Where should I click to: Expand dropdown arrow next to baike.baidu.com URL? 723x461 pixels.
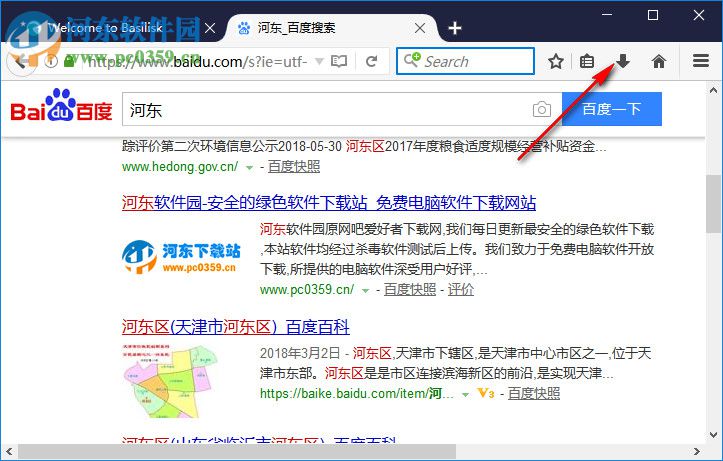tap(466, 395)
